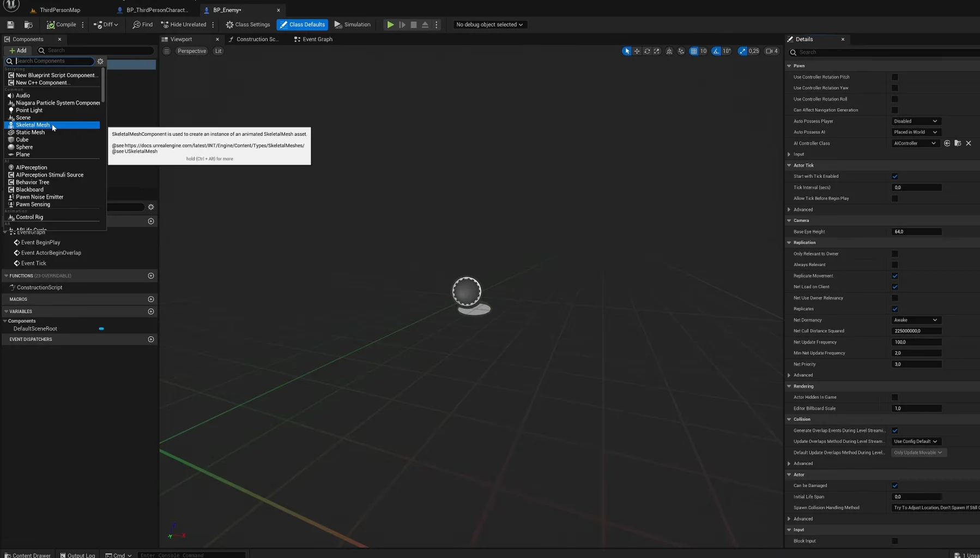Open the Diff dropdown
Image resolution: width=980 pixels, height=558 pixels.
(x=106, y=25)
